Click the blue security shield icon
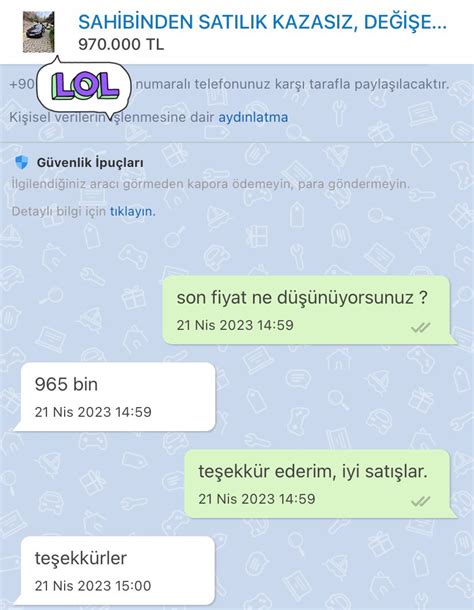Viewport: 474px width, 610px height. (x=21, y=162)
